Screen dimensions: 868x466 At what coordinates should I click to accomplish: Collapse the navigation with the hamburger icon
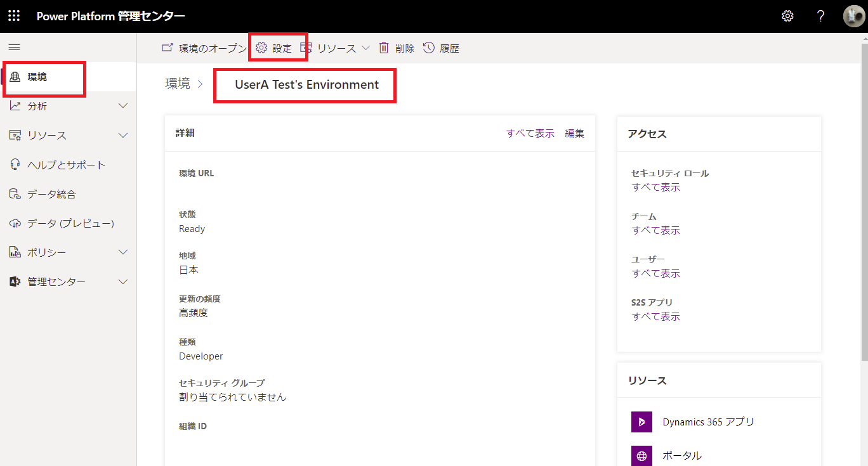pos(13,46)
